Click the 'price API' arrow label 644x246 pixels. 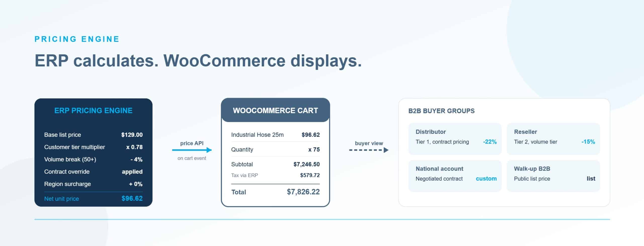[192, 143]
